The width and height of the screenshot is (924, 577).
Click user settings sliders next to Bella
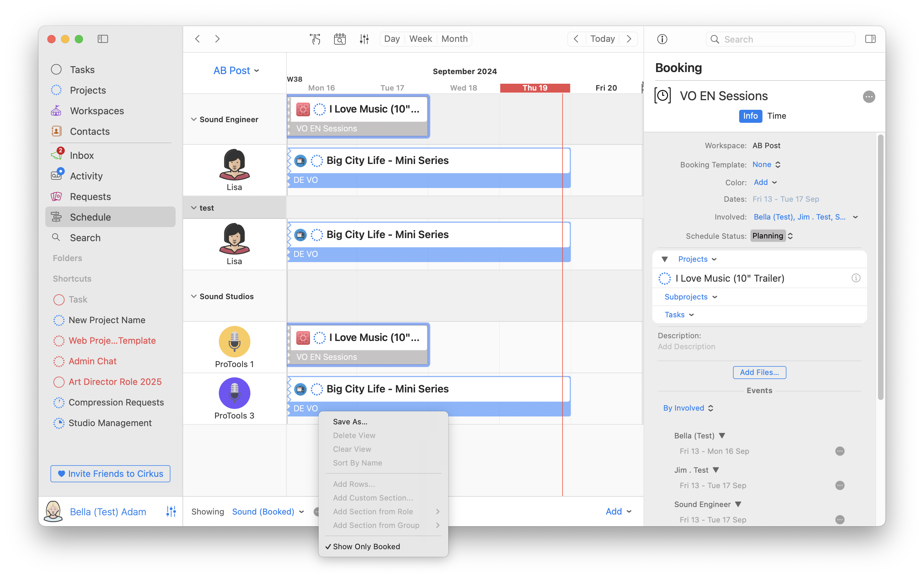(171, 511)
